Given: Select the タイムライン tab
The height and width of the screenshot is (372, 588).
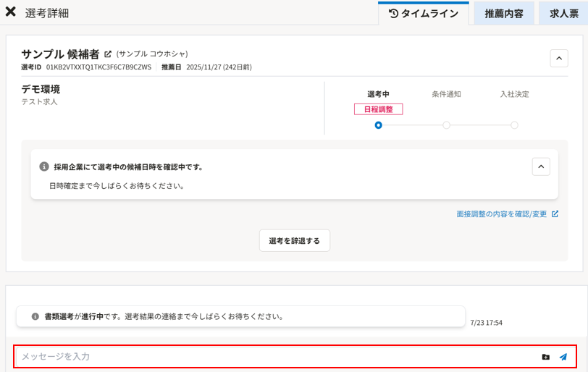Looking at the screenshot, I should (x=424, y=14).
